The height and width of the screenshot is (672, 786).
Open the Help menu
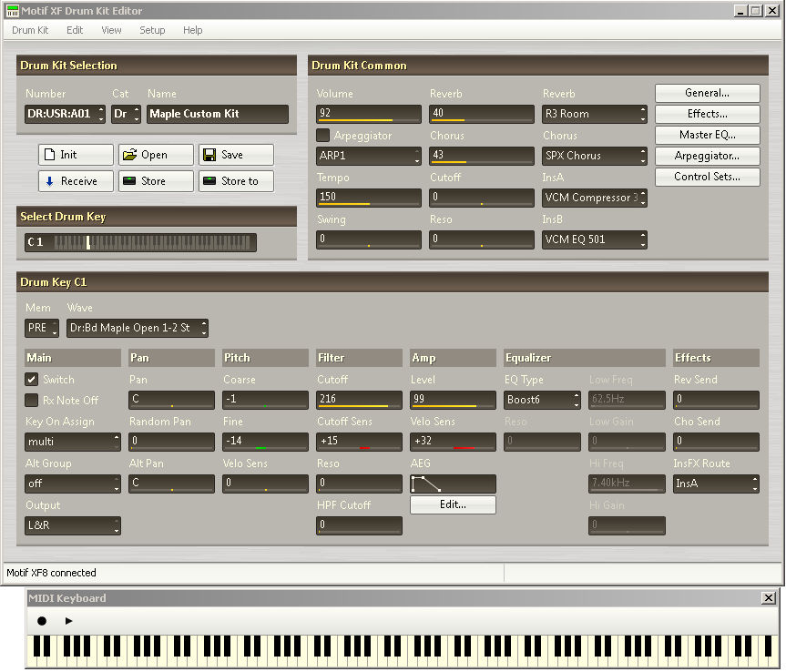(x=192, y=30)
